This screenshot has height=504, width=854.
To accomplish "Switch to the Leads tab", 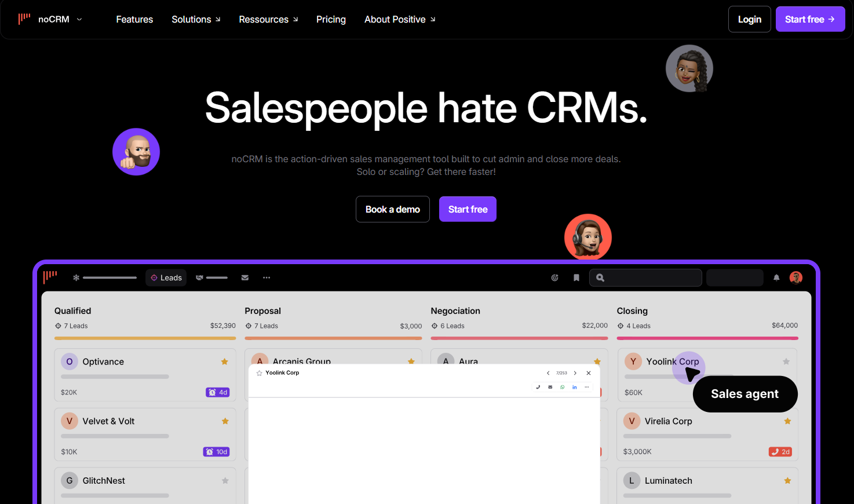I will tap(166, 277).
